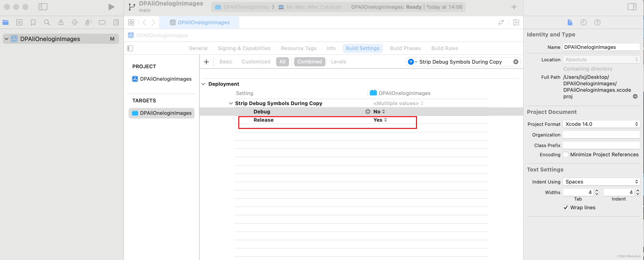This screenshot has height=260, width=644.
Task: Increase Tab width with the stepper
Action: tap(597, 190)
